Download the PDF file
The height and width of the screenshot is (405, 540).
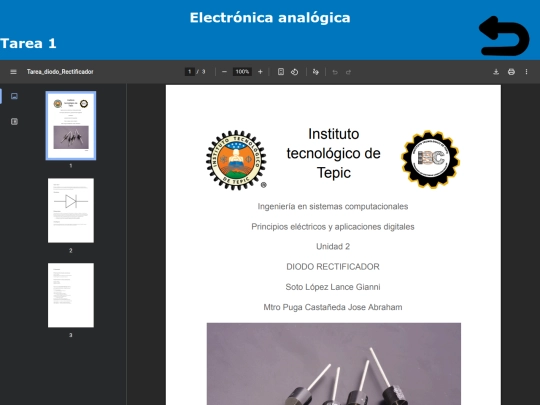[496, 72]
